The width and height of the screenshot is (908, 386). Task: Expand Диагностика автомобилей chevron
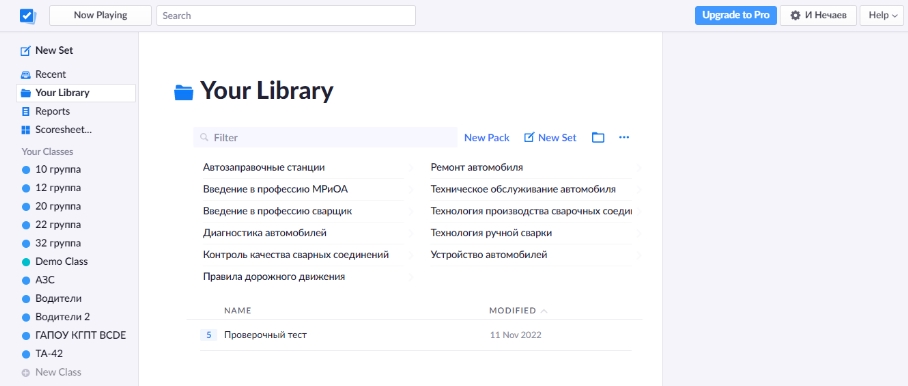[x=411, y=234]
